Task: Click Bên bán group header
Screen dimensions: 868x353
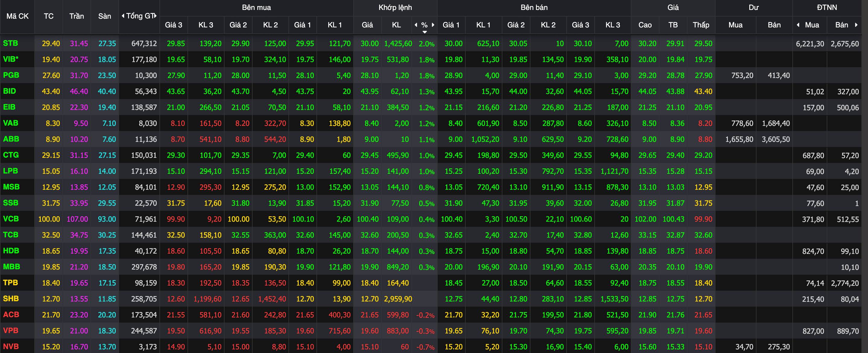Action: tap(534, 8)
